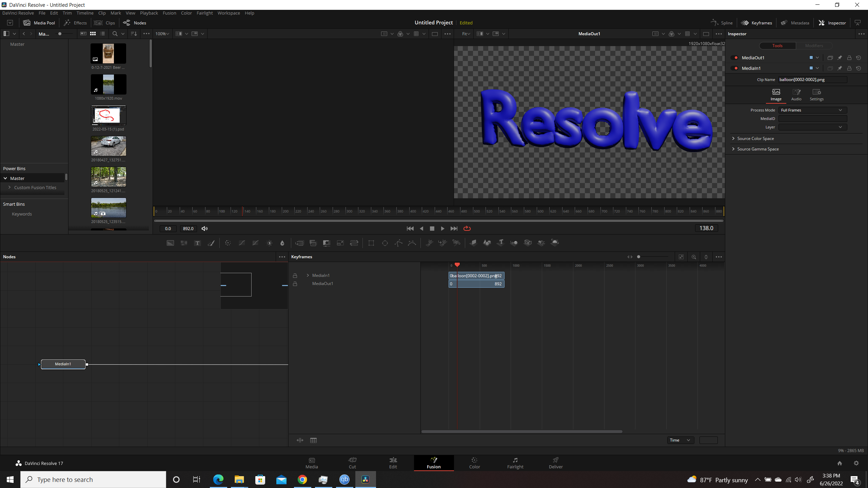Switch to the Deliver page

tap(556, 463)
